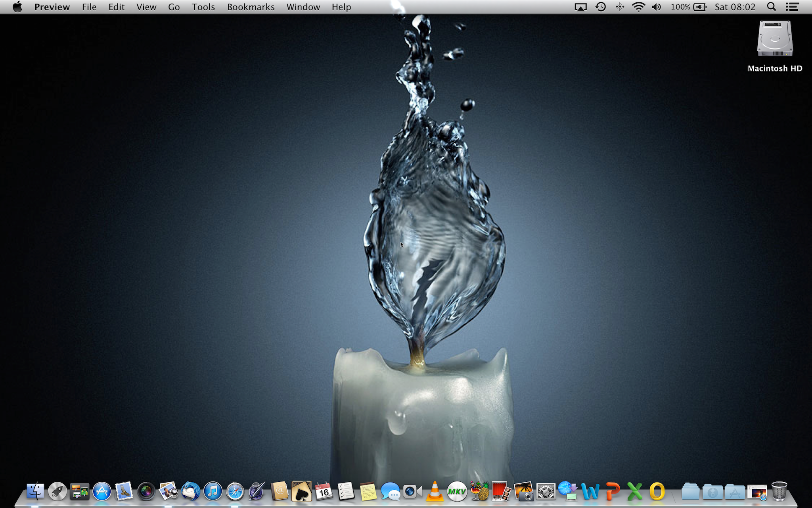This screenshot has height=508, width=812.
Task: Open the Window menu
Action: [303, 7]
